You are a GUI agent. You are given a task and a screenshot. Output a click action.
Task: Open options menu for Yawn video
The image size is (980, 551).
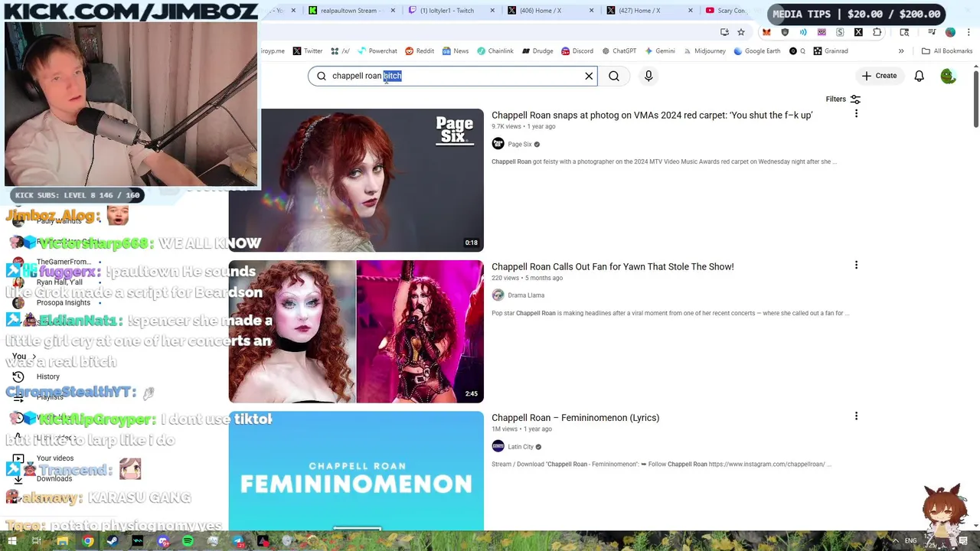(856, 265)
